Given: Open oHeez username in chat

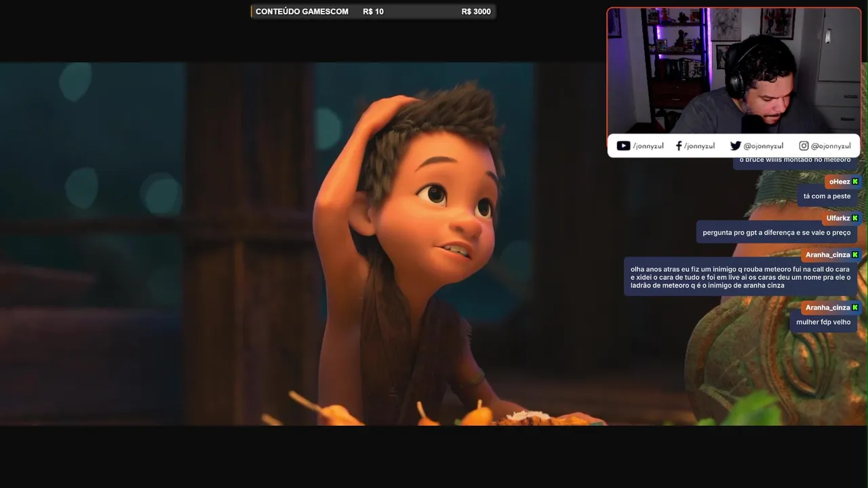Looking at the screenshot, I should (x=839, y=182).
